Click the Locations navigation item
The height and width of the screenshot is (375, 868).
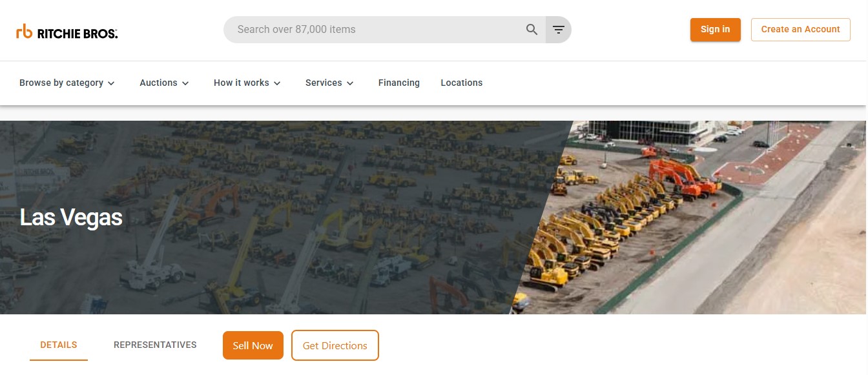tap(461, 83)
